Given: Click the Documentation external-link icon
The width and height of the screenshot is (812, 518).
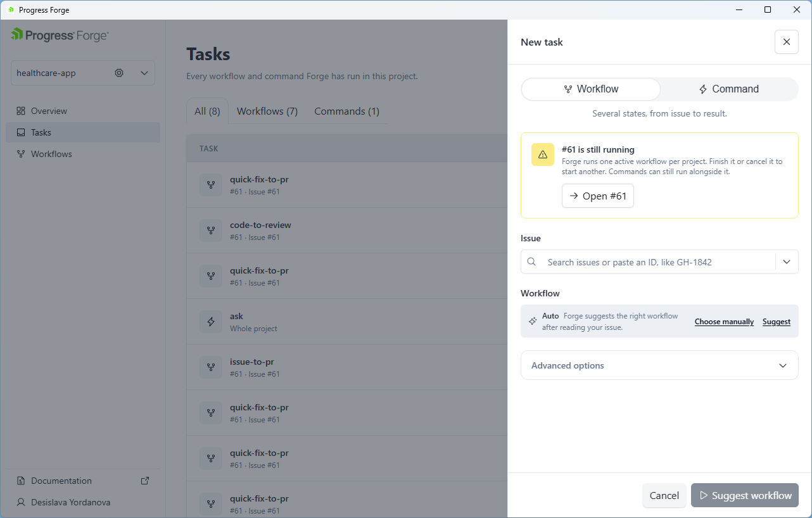Looking at the screenshot, I should pyautogui.click(x=145, y=481).
